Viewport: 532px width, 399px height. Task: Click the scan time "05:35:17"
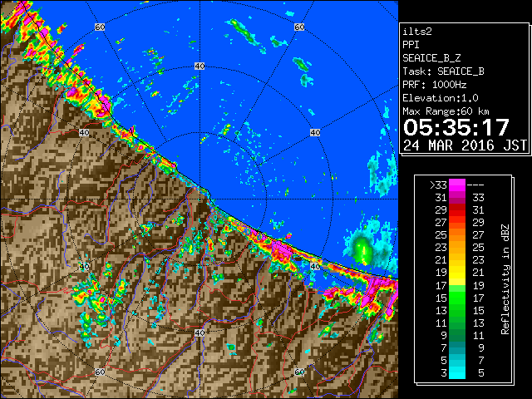pos(456,127)
